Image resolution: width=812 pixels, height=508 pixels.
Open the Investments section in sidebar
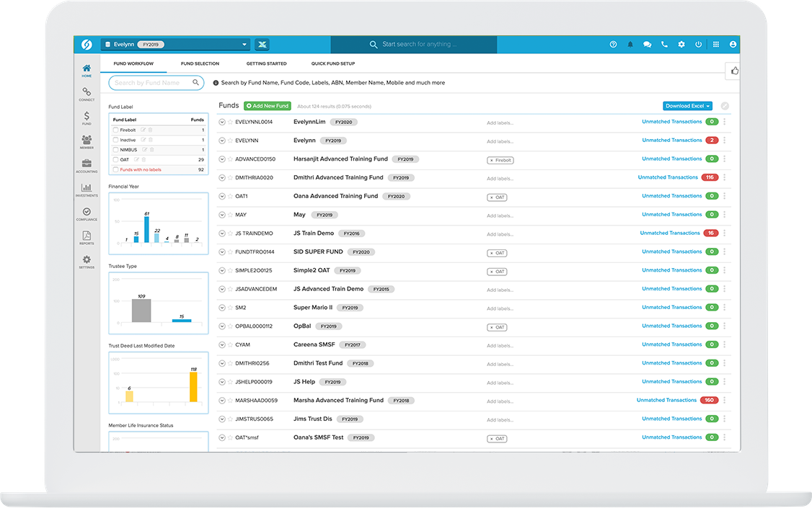point(86,189)
